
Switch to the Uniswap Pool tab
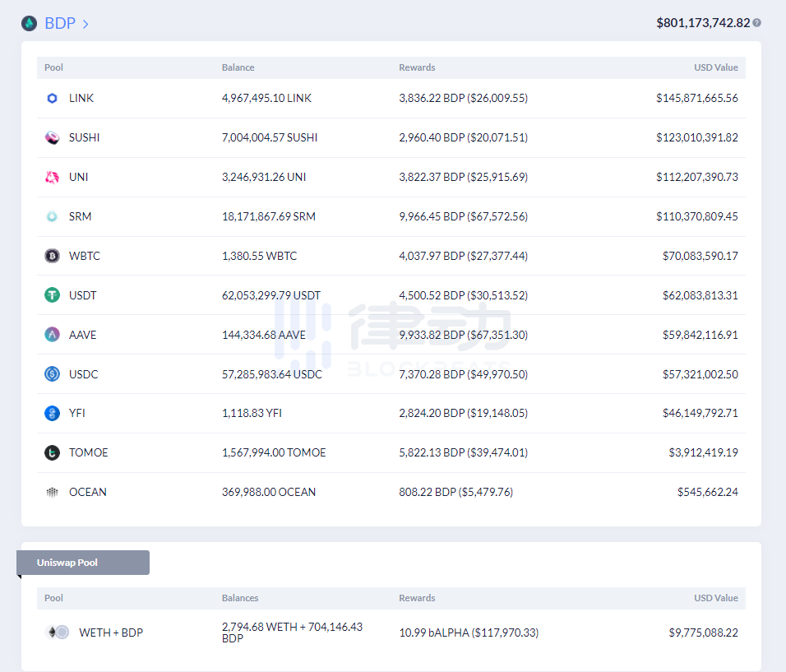point(83,563)
